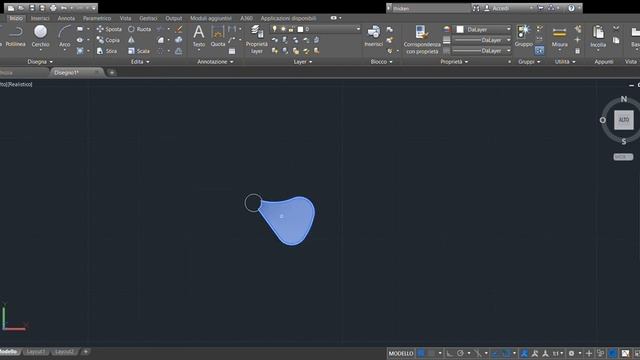Open the Output ribbon tab
The image size is (640, 360).
click(x=173, y=18)
